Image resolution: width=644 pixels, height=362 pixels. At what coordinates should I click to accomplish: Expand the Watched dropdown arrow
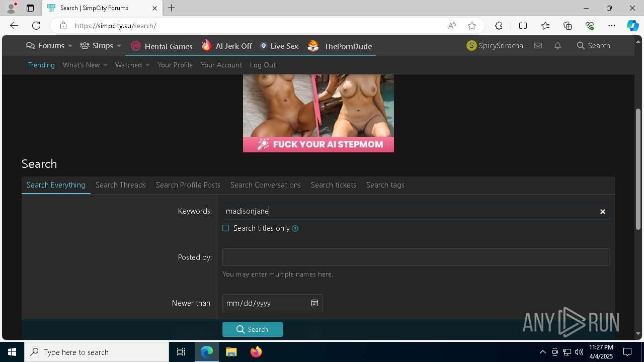pyautogui.click(x=147, y=65)
